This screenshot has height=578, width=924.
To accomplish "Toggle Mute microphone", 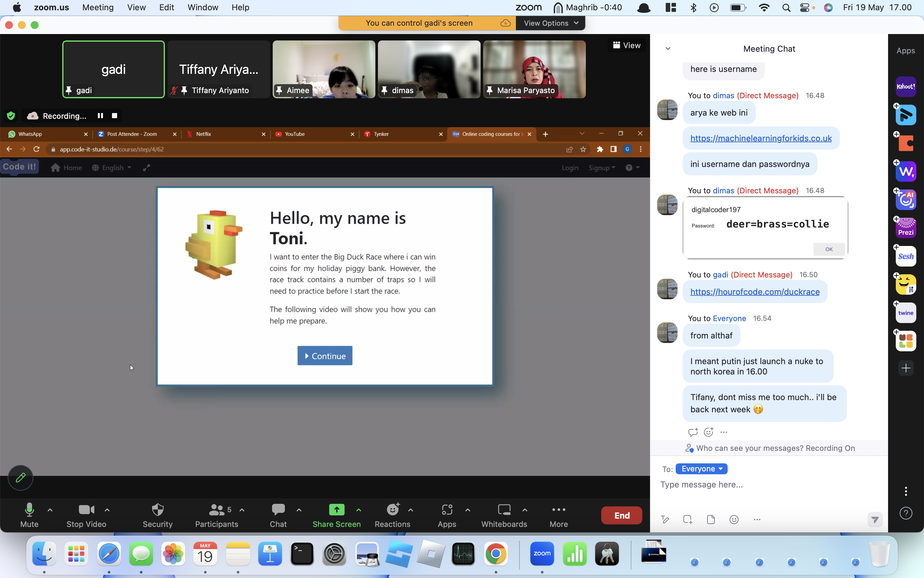I will click(x=30, y=515).
